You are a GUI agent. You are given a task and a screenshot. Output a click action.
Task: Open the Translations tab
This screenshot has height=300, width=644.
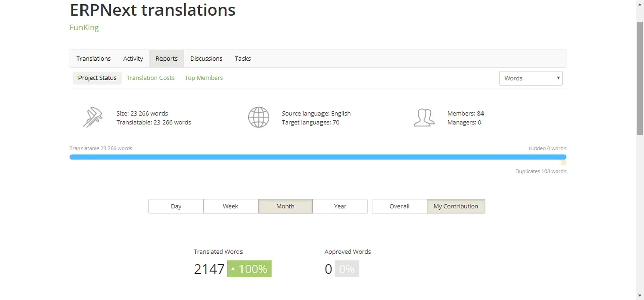[x=94, y=59]
